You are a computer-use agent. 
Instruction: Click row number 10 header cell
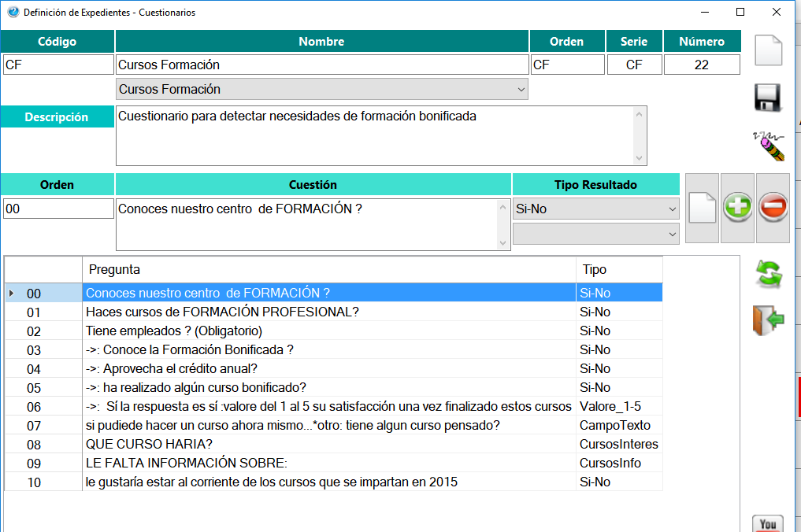pyautogui.click(x=43, y=482)
